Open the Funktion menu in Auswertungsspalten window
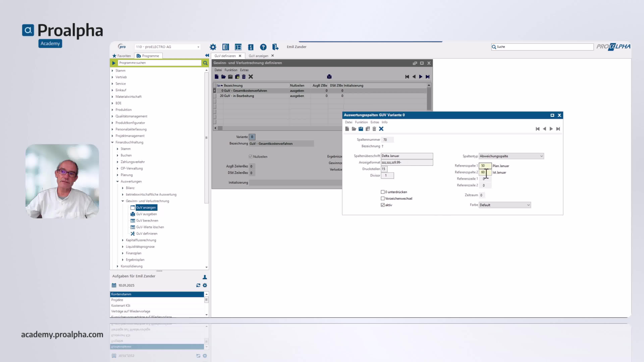The height and width of the screenshot is (362, 644). tap(361, 122)
